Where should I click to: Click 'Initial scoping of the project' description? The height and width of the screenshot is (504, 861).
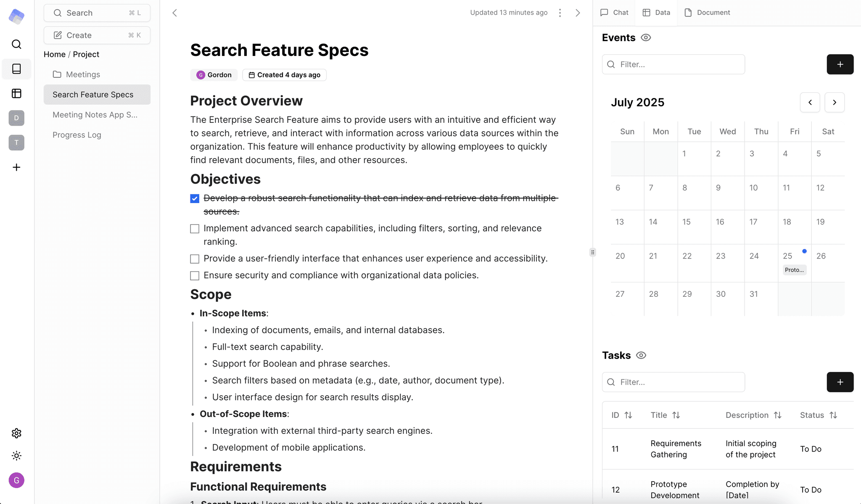click(x=751, y=449)
